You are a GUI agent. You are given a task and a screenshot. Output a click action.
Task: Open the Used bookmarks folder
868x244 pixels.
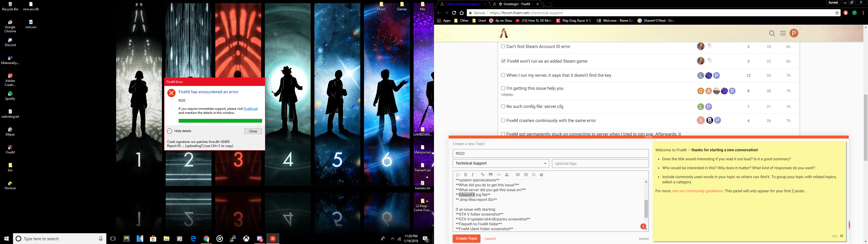(479, 21)
